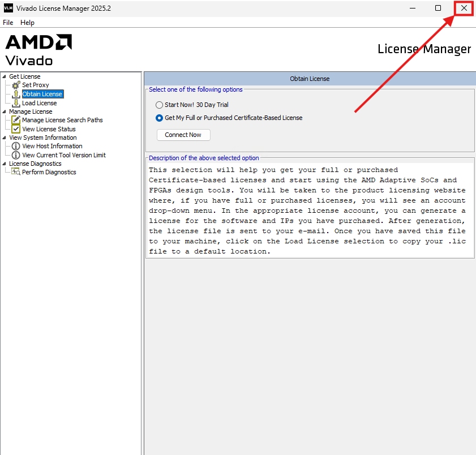Collapse the License Diagnostics tree node
This screenshot has width=476, height=455.
5,164
